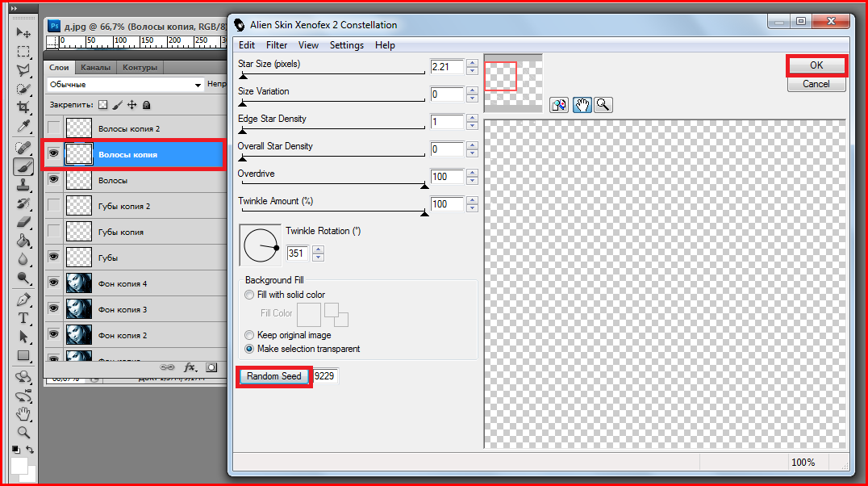The height and width of the screenshot is (486, 868).
Task: Select the Zoom tool in Photoshop toolbar
Action: (x=23, y=432)
